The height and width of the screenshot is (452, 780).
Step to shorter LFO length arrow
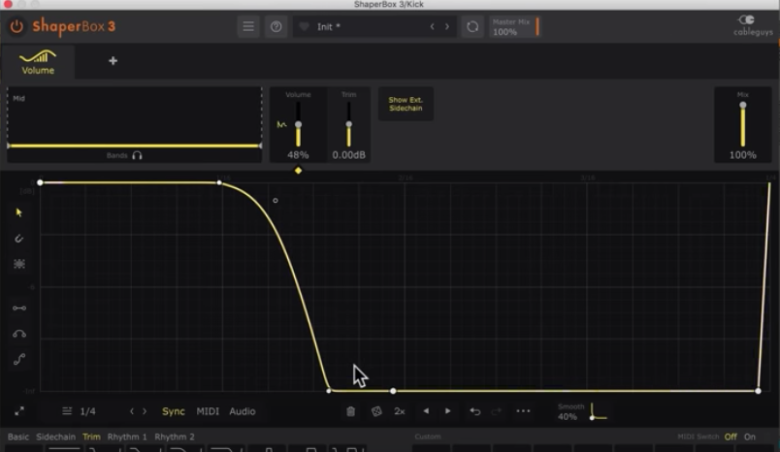(x=131, y=411)
